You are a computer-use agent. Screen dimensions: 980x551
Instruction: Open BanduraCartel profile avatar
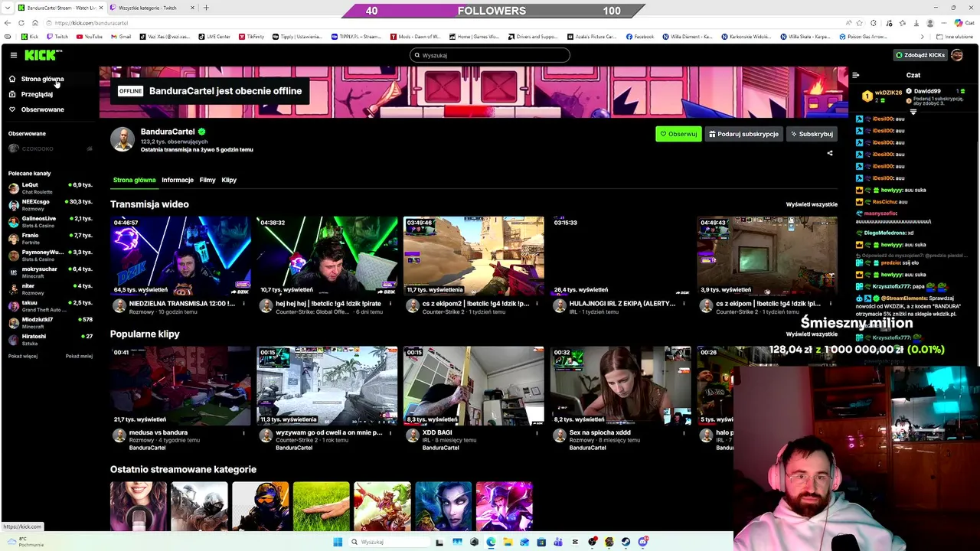pyautogui.click(x=122, y=139)
